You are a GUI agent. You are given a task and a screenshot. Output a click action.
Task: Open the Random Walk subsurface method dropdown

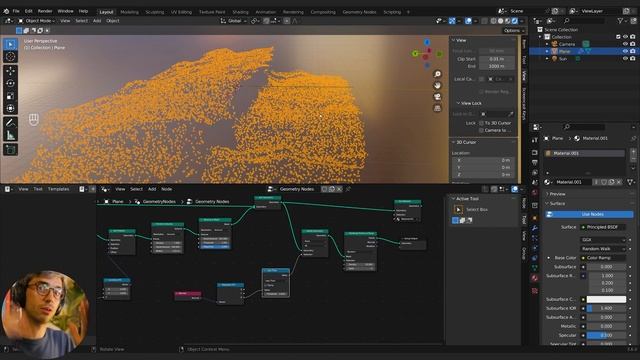click(x=603, y=249)
